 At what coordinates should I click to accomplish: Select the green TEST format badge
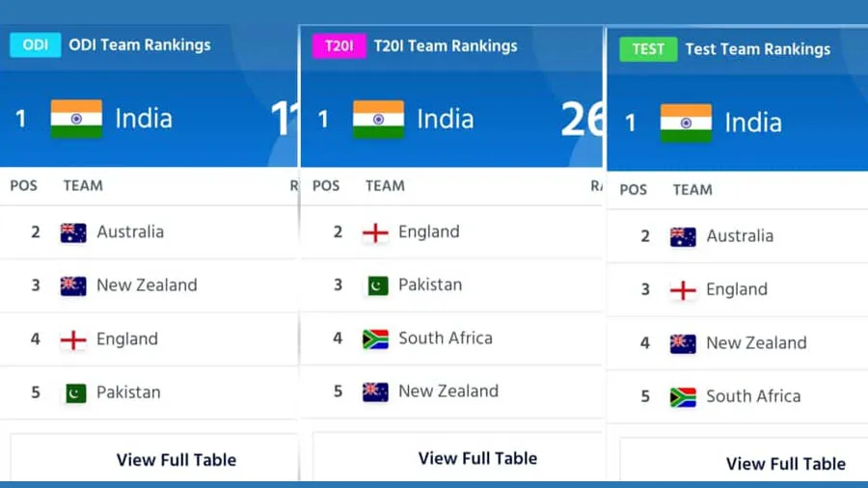(648, 49)
